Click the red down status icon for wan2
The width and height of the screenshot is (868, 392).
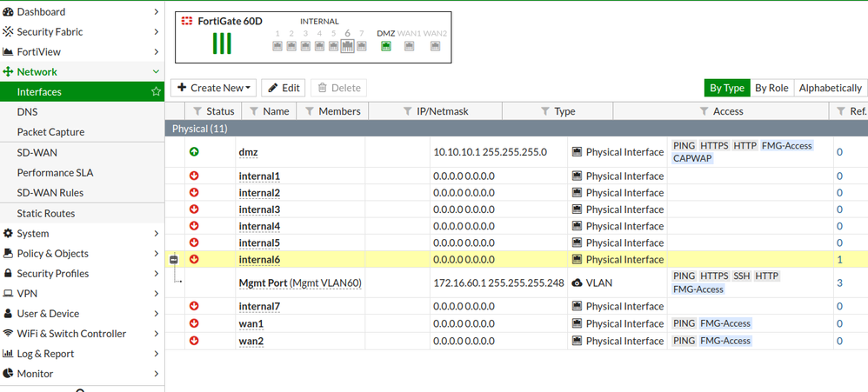(194, 341)
